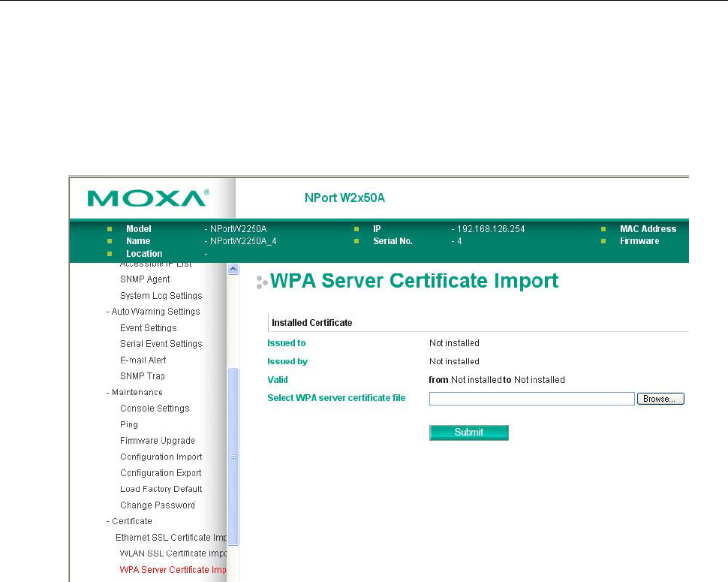
Task: Open the Ping page
Action: (128, 424)
